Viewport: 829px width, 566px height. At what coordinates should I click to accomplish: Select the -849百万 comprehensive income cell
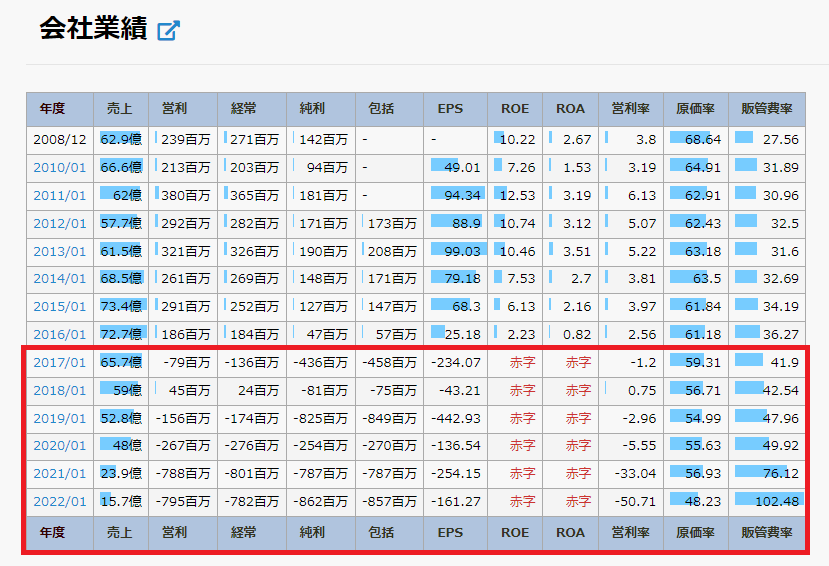tap(390, 419)
